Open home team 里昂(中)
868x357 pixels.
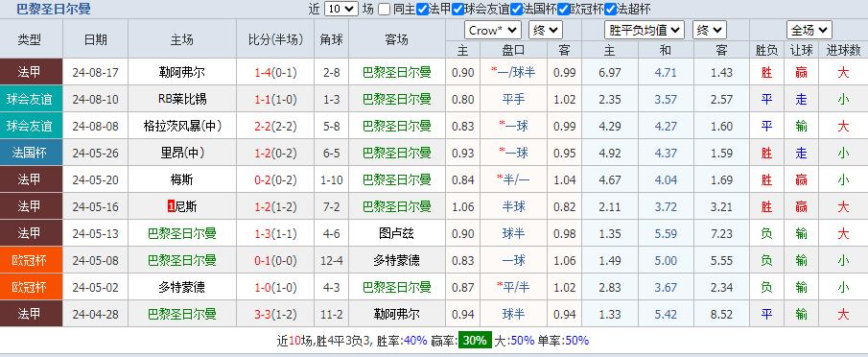(182, 153)
